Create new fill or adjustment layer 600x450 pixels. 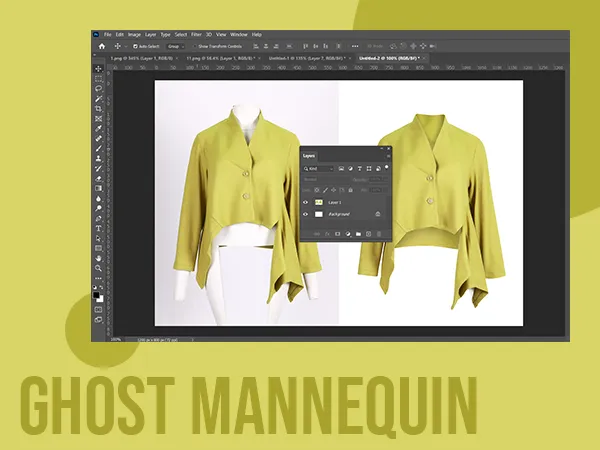348,234
